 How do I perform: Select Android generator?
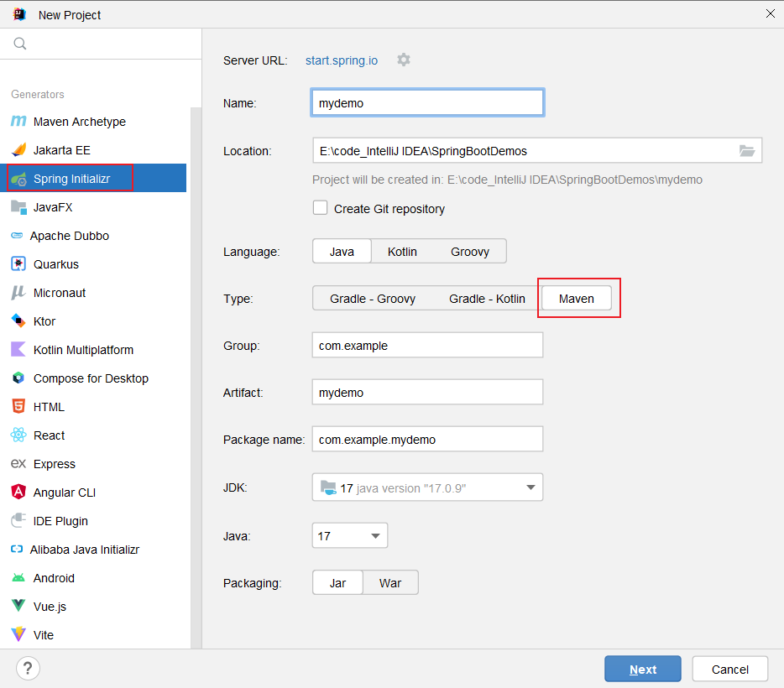93,577
